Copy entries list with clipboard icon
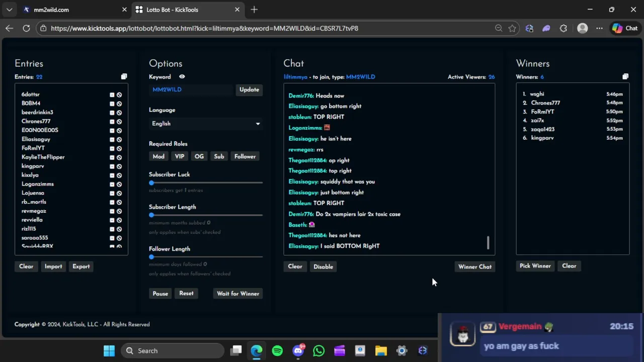Viewport: 644px width, 362px height. pos(124,76)
